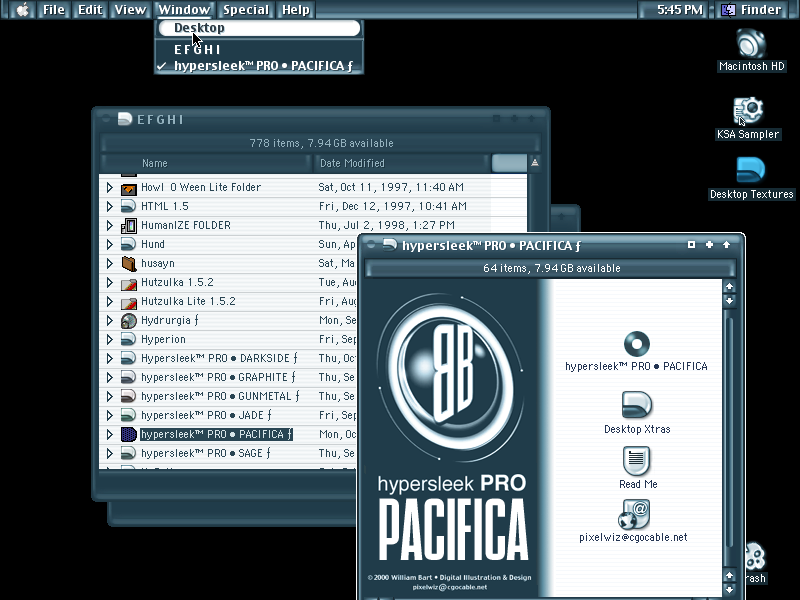Expand the hypersleek PRO • SAGE ƒ row
The height and width of the screenshot is (600, 800).
click(x=109, y=453)
